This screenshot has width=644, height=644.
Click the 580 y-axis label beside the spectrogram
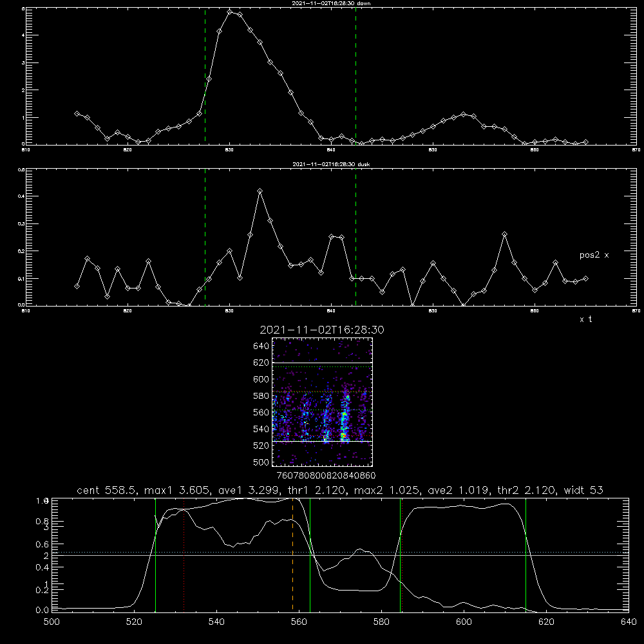(261, 396)
